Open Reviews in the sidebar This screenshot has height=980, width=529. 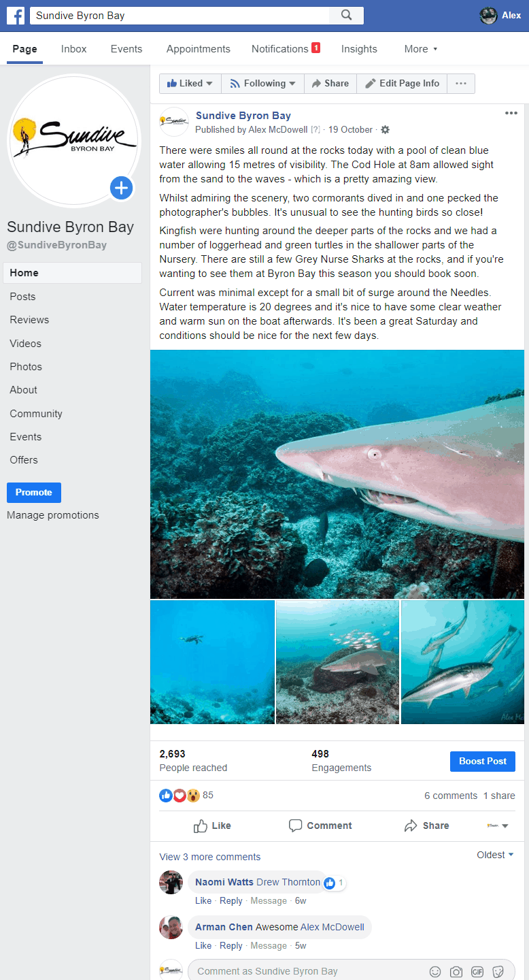[29, 320]
